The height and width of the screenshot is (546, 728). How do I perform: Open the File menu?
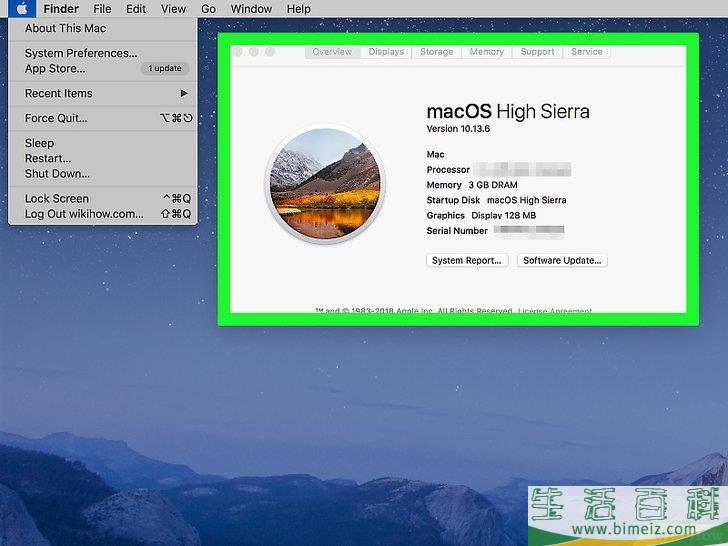[x=102, y=9]
